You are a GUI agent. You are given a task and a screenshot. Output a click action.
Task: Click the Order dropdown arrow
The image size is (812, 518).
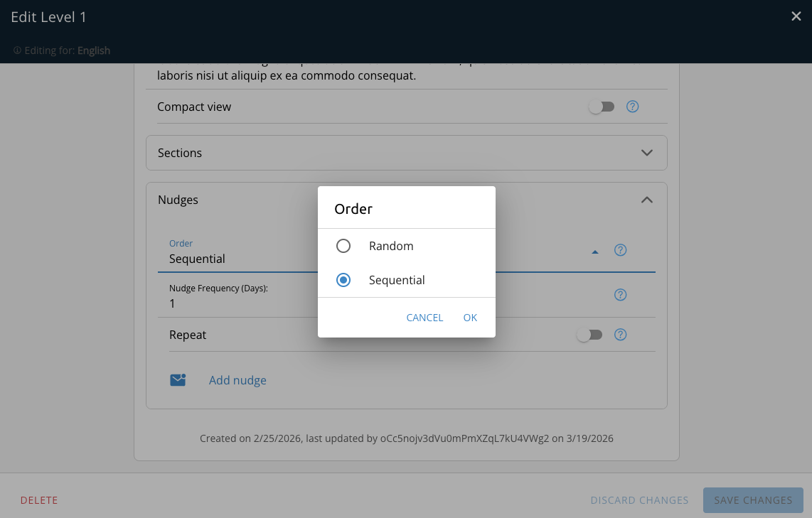click(595, 252)
